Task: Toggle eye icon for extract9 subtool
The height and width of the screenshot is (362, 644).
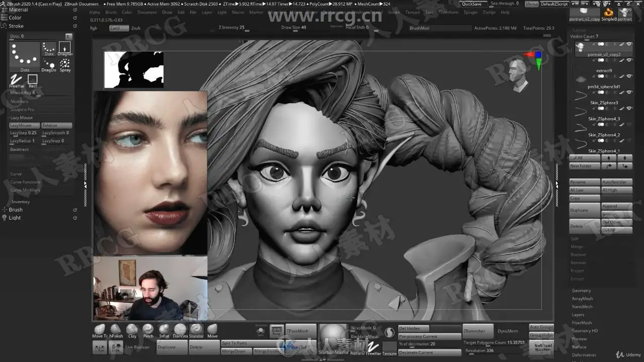Action: (x=629, y=60)
